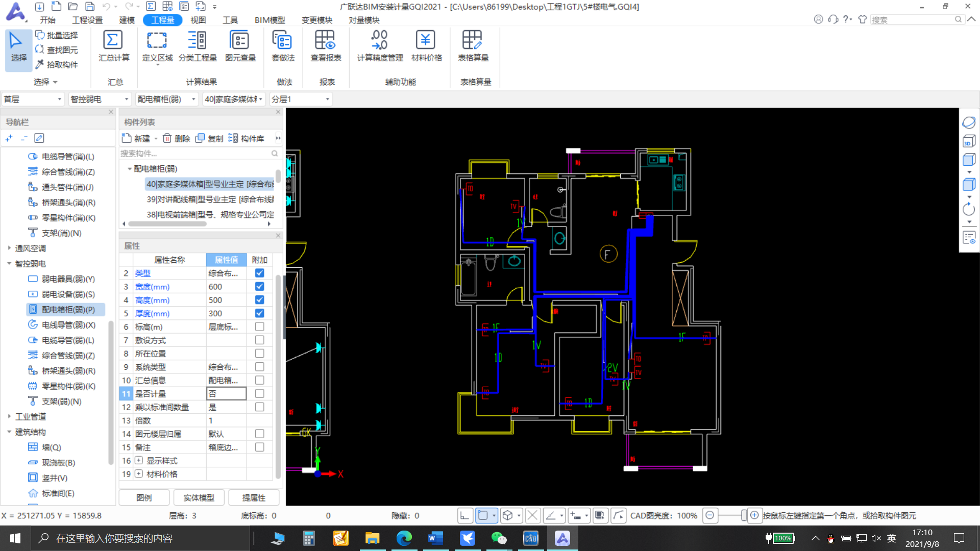The width and height of the screenshot is (980, 551).
Task: Click the 复制 copy component icon
Action: coord(209,138)
